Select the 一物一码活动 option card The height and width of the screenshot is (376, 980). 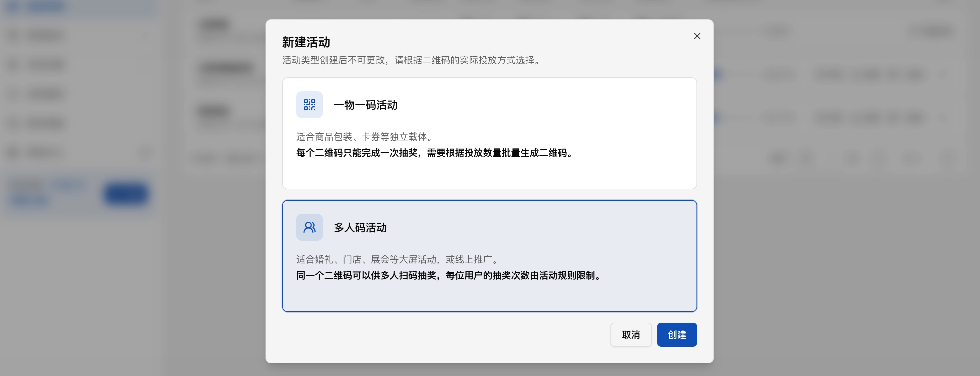(x=489, y=133)
